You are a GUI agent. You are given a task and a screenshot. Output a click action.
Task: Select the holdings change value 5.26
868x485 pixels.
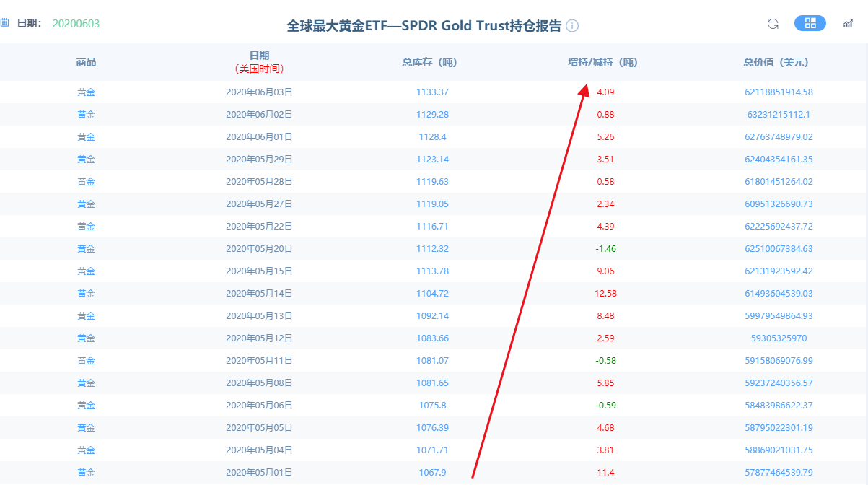click(x=605, y=137)
